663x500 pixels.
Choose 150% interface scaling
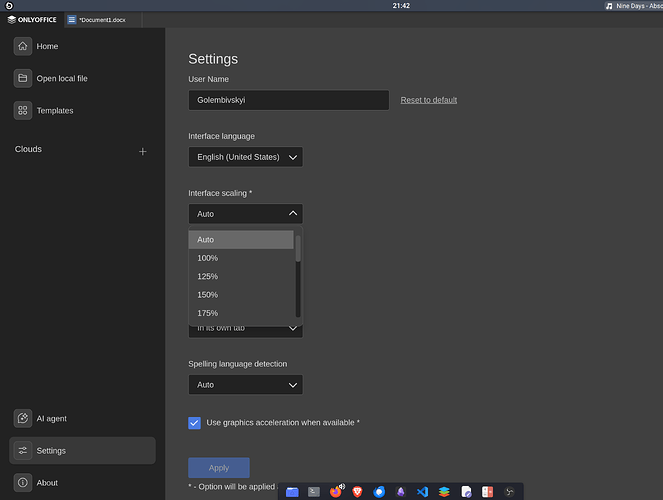point(241,295)
